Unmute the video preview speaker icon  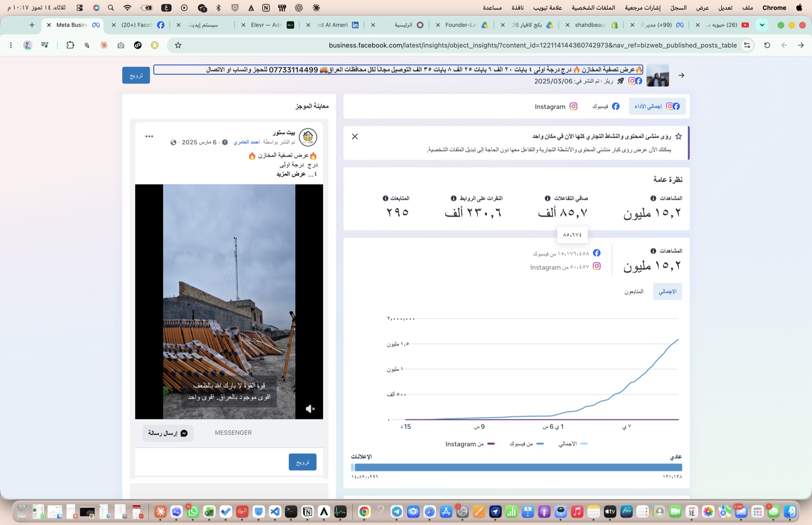pos(310,409)
